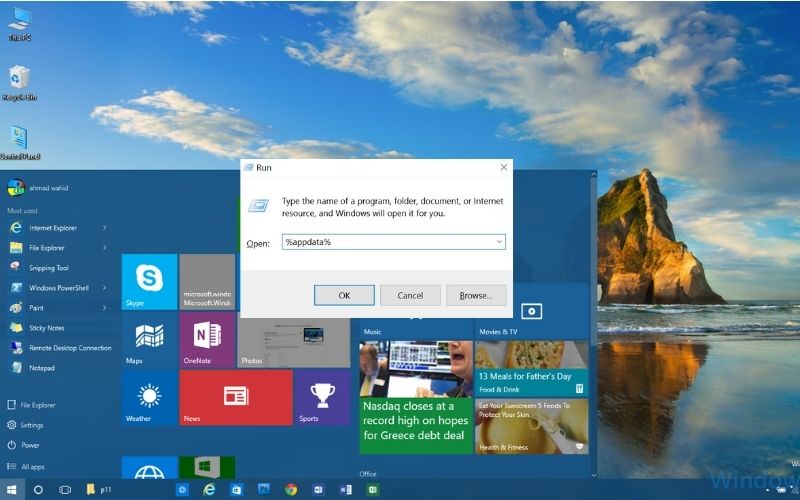Viewport: 800px width, 500px height.
Task: Open Store on taskbar
Action: 236,490
